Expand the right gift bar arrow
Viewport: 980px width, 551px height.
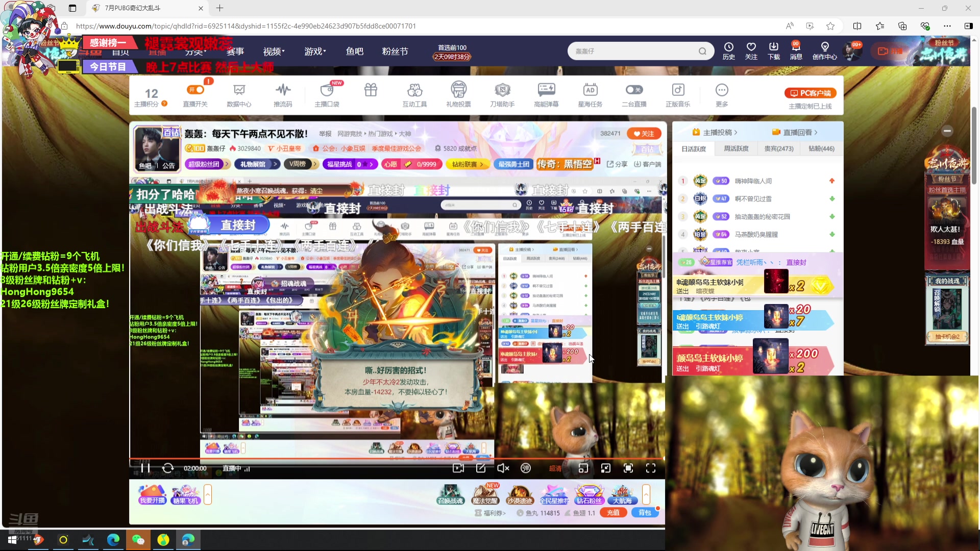646,494
